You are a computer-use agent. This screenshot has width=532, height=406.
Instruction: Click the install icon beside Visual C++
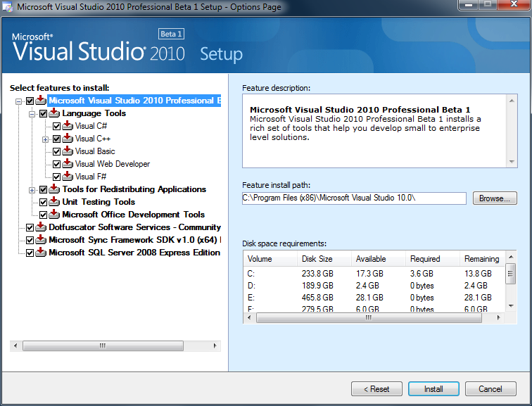click(x=68, y=138)
